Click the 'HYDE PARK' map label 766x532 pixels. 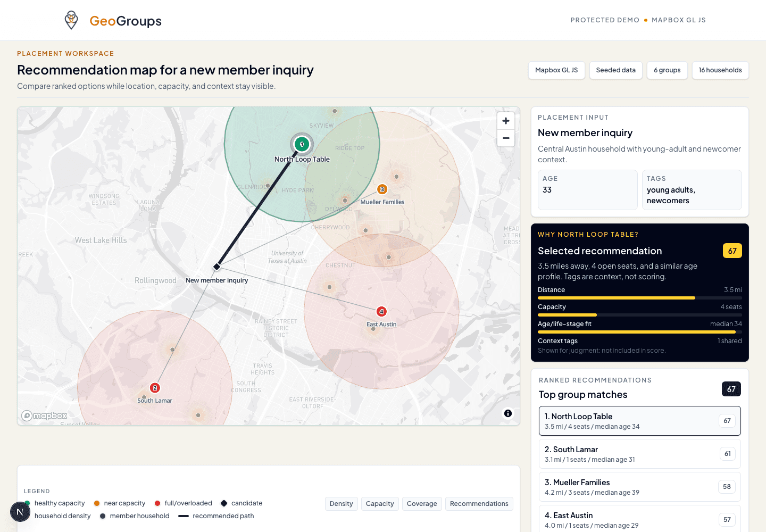(297, 190)
